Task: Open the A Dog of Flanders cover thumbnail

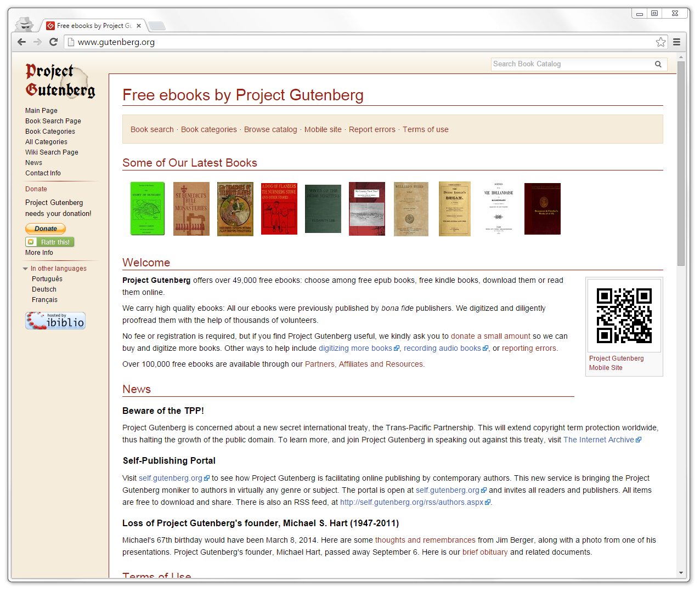Action: coord(279,208)
